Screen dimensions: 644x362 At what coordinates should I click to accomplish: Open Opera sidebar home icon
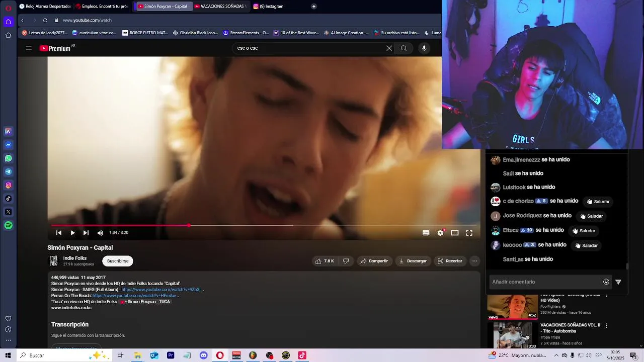point(8,22)
